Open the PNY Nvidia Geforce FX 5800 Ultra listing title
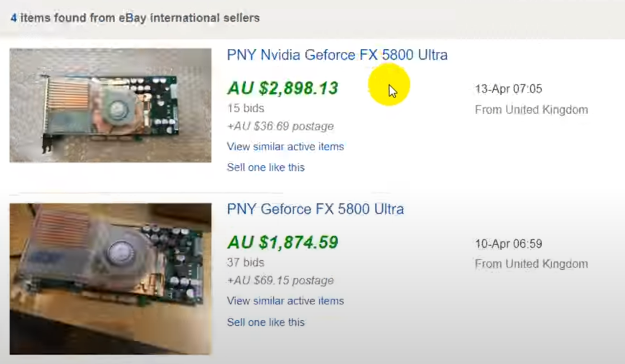Image resolution: width=625 pixels, height=364 pixels. [337, 55]
